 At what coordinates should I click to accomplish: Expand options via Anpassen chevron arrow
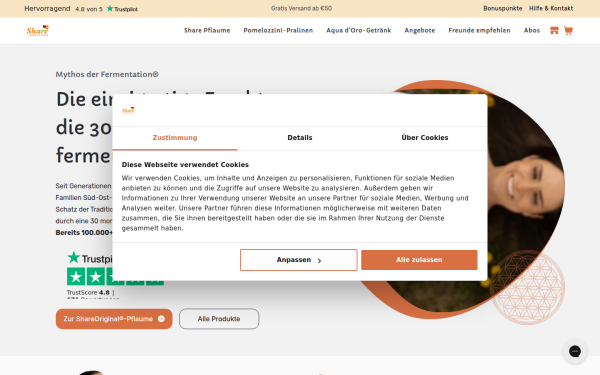(x=319, y=261)
